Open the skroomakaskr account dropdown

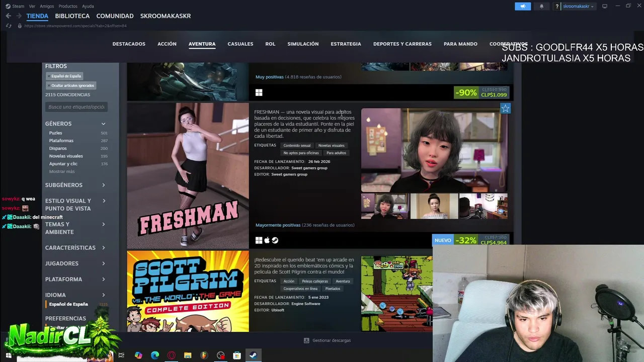click(x=579, y=6)
